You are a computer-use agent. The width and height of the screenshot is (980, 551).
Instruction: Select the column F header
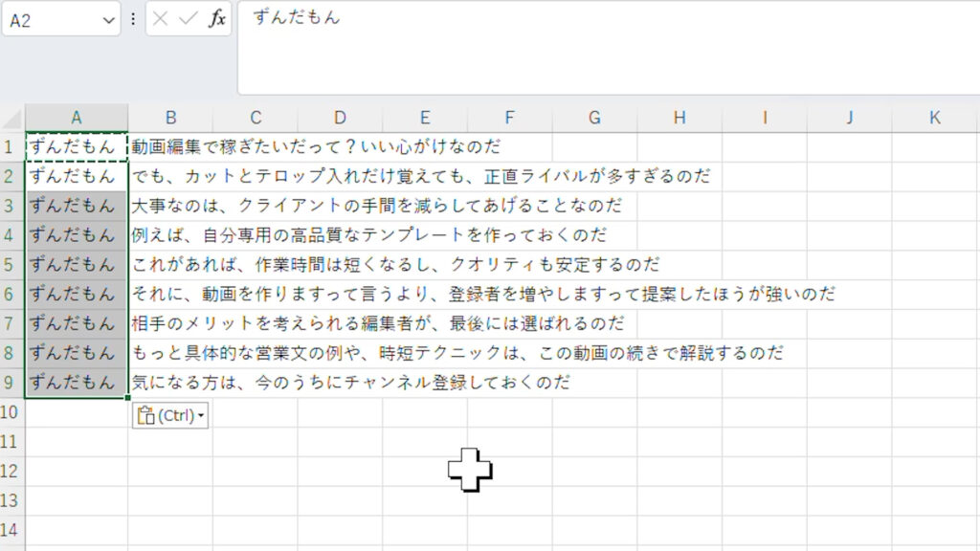509,118
